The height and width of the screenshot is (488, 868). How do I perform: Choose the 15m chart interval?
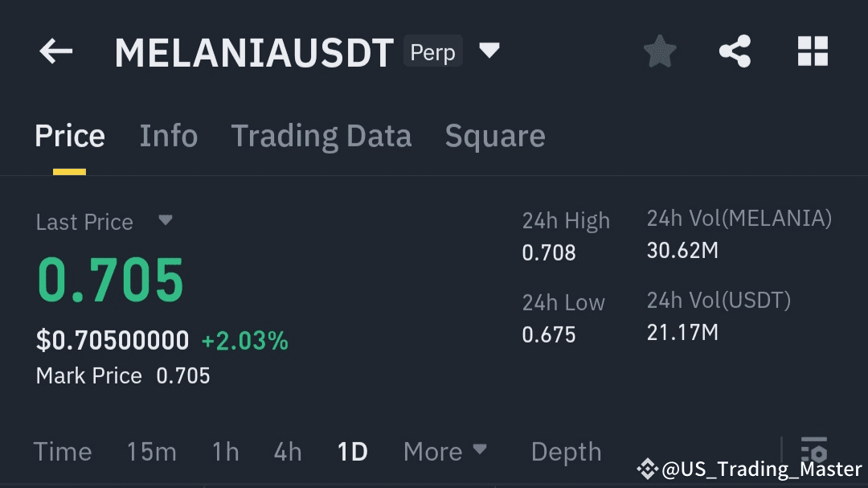[151, 452]
